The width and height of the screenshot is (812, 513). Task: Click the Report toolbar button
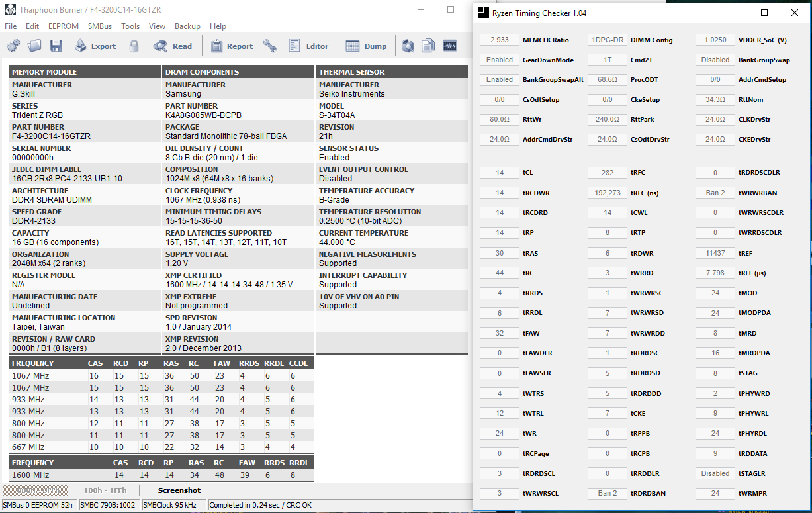pyautogui.click(x=232, y=46)
